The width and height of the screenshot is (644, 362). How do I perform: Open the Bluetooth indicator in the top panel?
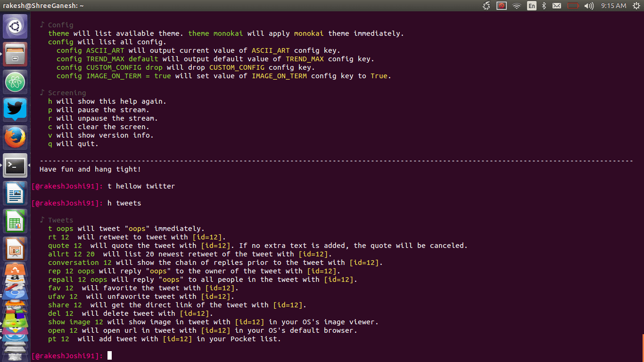(544, 6)
